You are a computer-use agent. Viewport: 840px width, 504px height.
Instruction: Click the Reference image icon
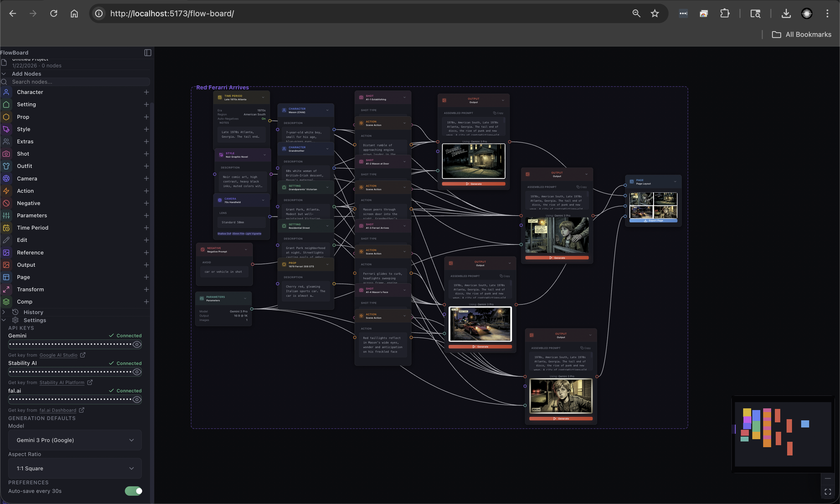(x=6, y=252)
